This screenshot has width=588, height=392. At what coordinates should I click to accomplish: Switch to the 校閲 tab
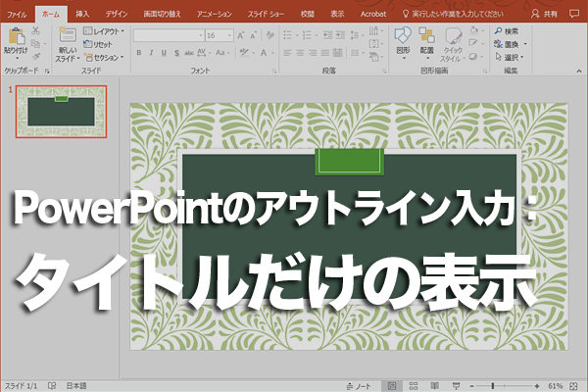point(307,15)
